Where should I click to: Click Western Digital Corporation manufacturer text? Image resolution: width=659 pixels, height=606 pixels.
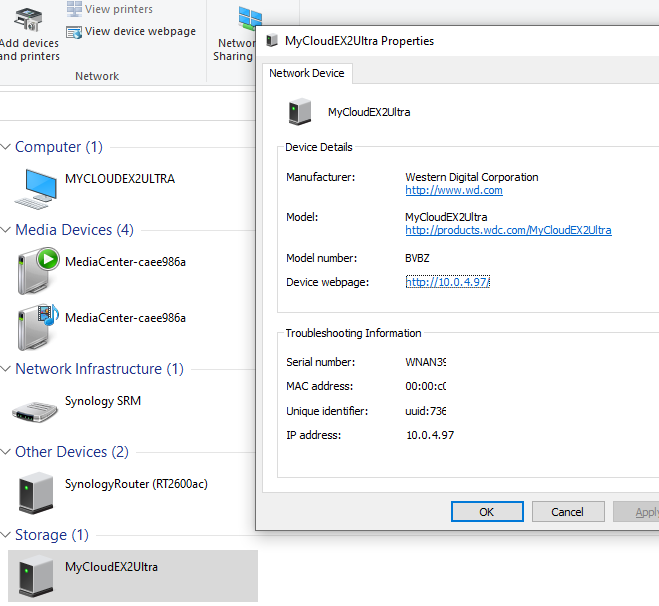coord(472,177)
